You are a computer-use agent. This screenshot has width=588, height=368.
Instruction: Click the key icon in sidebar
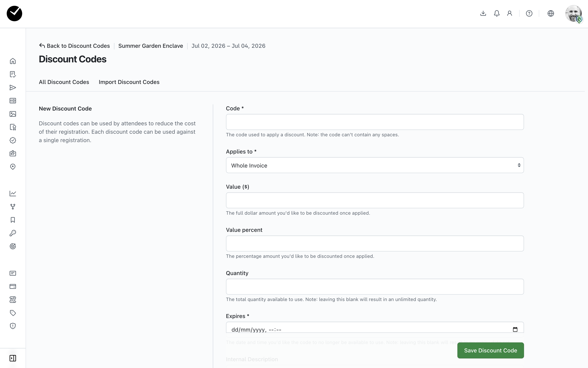(x=13, y=233)
